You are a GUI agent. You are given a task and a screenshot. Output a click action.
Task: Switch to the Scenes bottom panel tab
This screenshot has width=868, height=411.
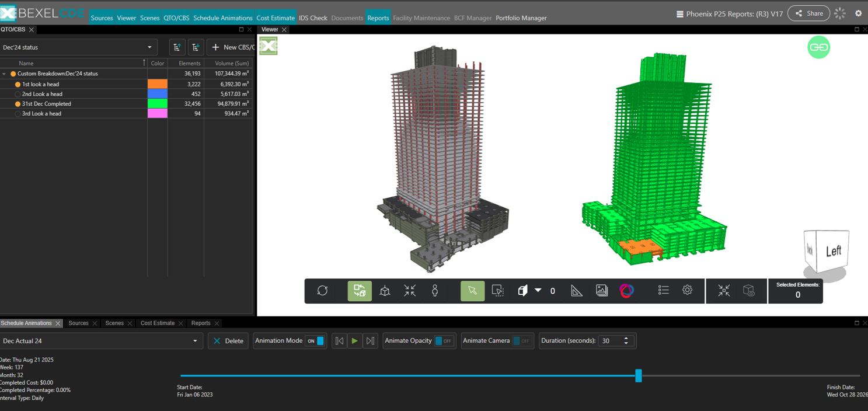(114, 323)
